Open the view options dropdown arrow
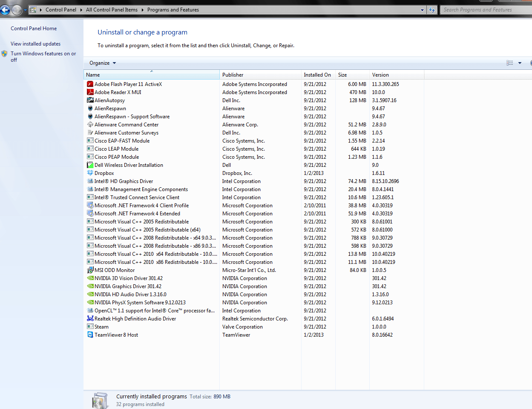 click(x=520, y=63)
